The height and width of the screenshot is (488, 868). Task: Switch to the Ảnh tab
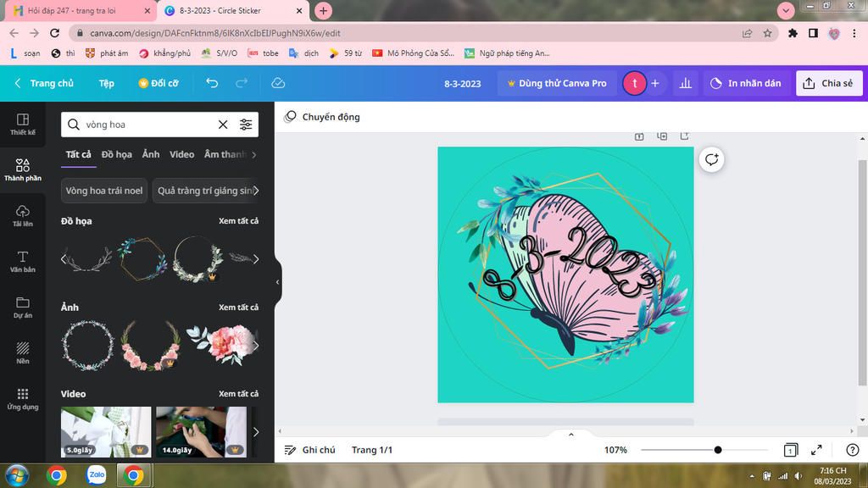pos(151,154)
